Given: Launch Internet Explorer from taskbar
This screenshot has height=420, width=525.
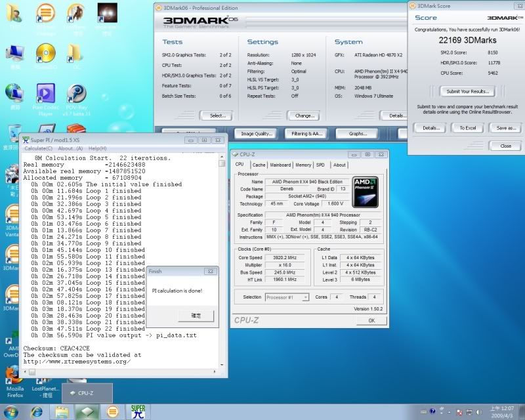Looking at the screenshot, I should pyautogui.click(x=37, y=412).
